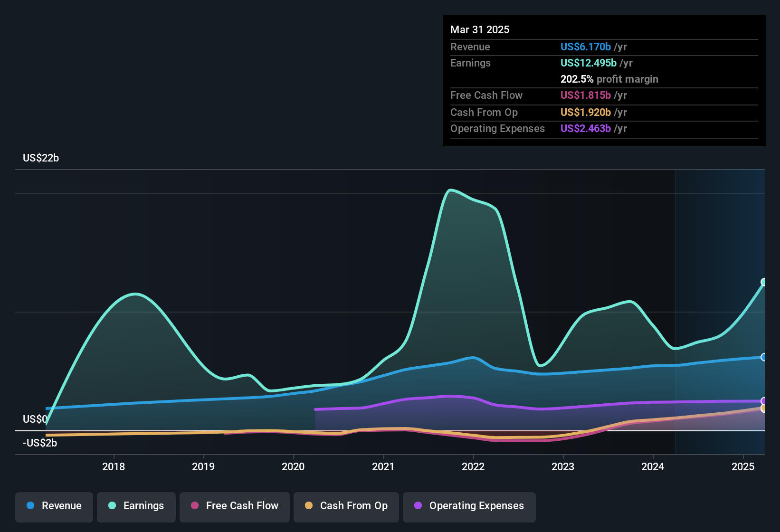Select the 2018 label on the x-axis
Screen dimensions: 780x532
114,467
